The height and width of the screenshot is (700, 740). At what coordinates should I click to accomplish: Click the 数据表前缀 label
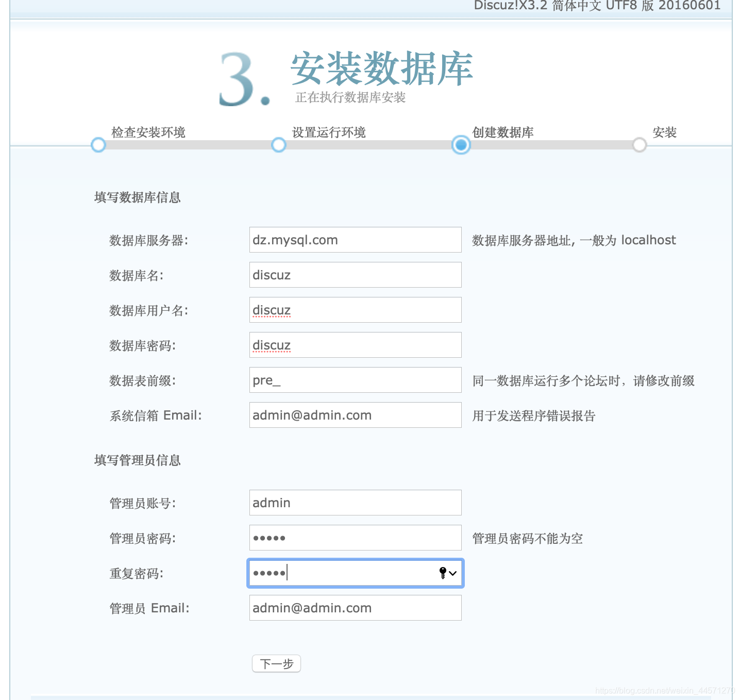(x=143, y=381)
